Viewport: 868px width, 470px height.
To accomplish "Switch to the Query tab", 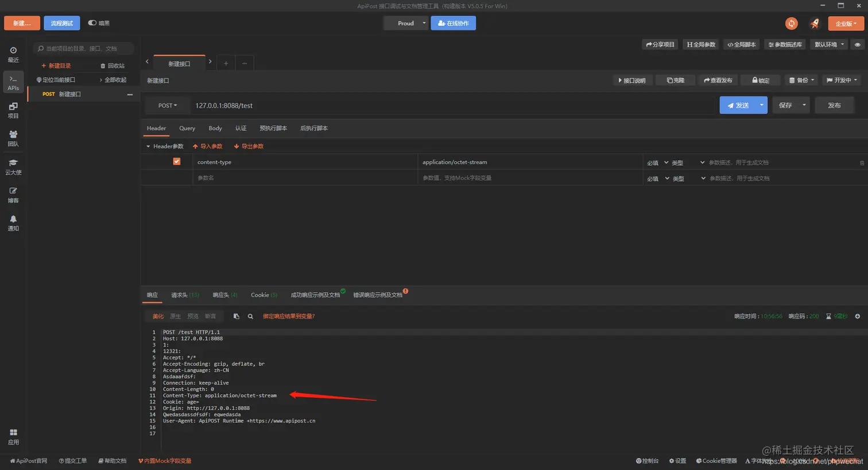I will (187, 129).
